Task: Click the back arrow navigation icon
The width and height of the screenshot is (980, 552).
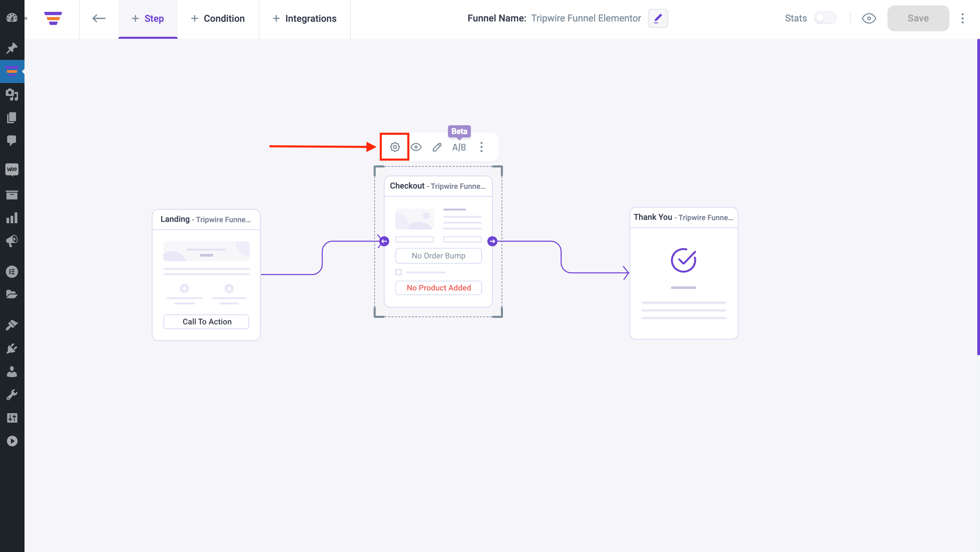Action: [x=98, y=18]
